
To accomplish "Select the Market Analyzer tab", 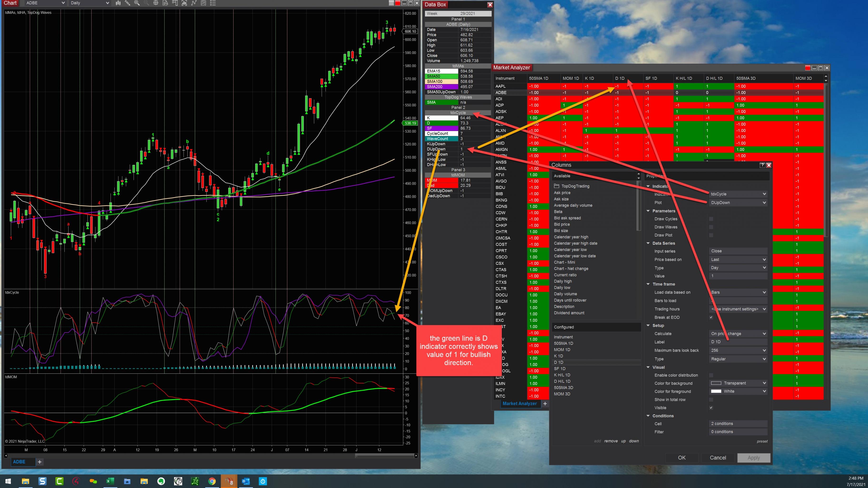I will click(x=519, y=403).
